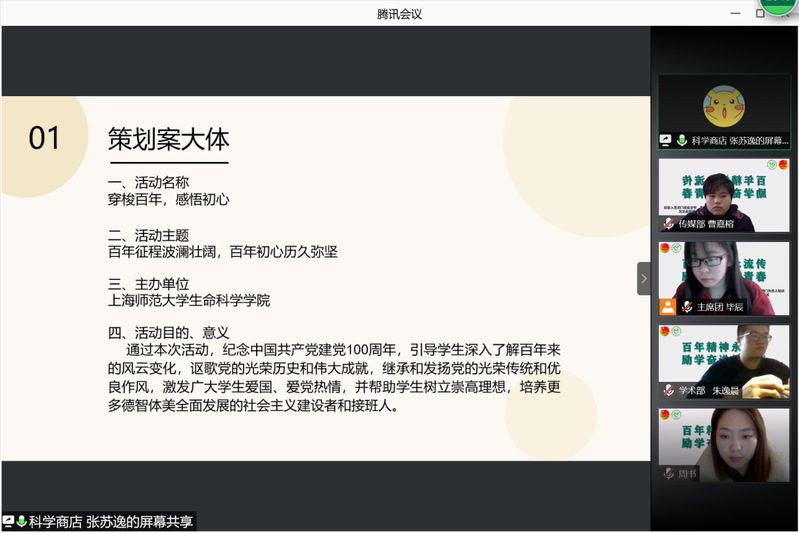Click the name label 主席团 毕辰

[720, 307]
